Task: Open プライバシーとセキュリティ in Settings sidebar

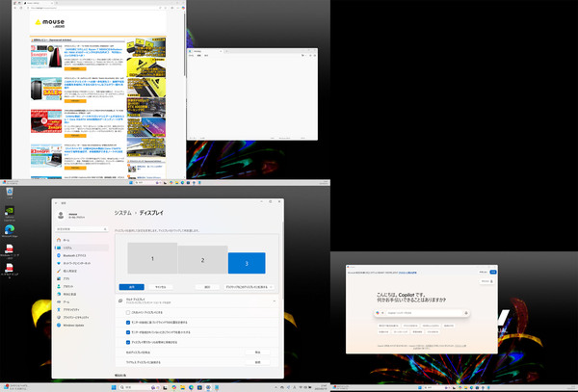Action: (81, 318)
